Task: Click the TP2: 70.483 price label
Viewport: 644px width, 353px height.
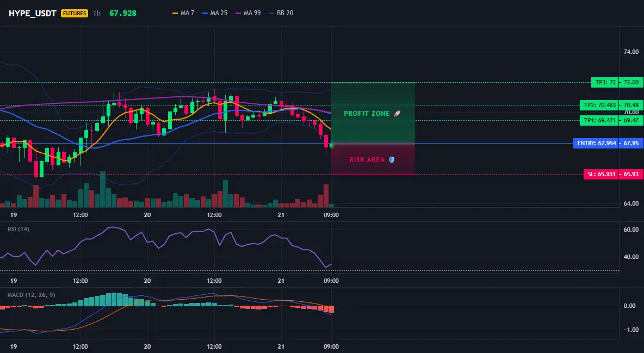Action: point(599,105)
